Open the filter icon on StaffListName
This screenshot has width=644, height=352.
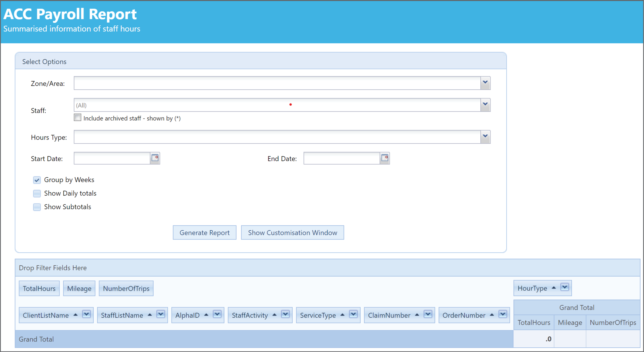coord(161,315)
